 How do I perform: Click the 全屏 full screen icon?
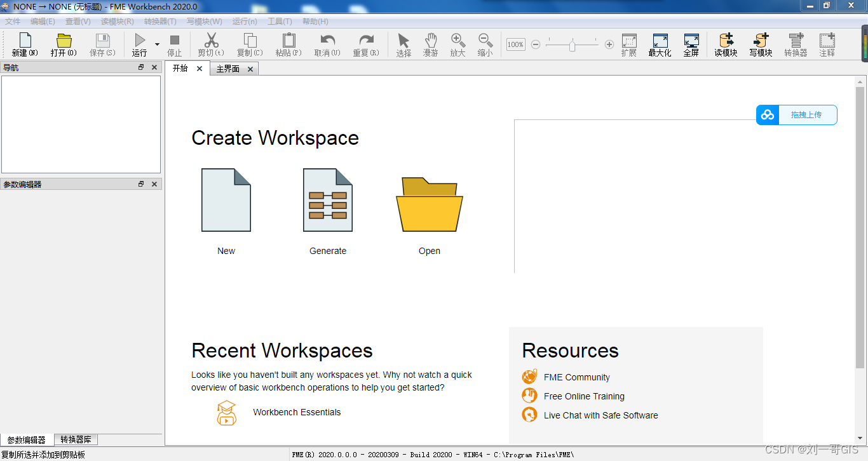691,41
